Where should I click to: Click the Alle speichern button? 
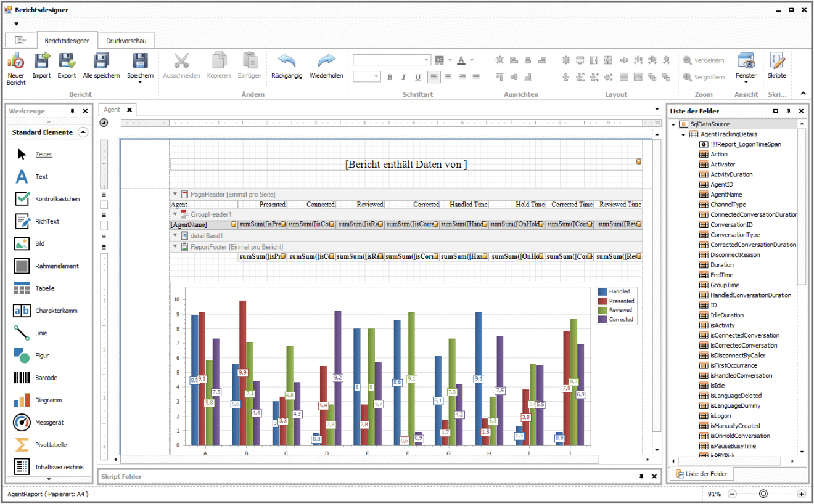point(101,65)
